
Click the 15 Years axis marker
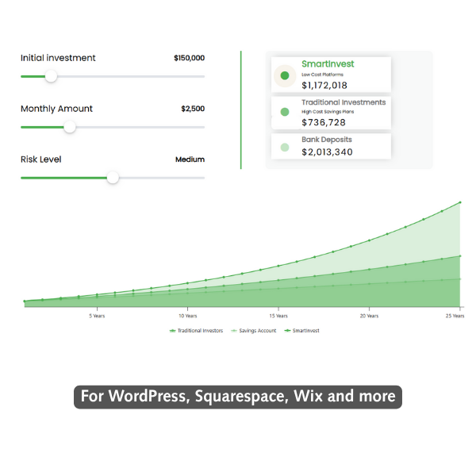278,316
